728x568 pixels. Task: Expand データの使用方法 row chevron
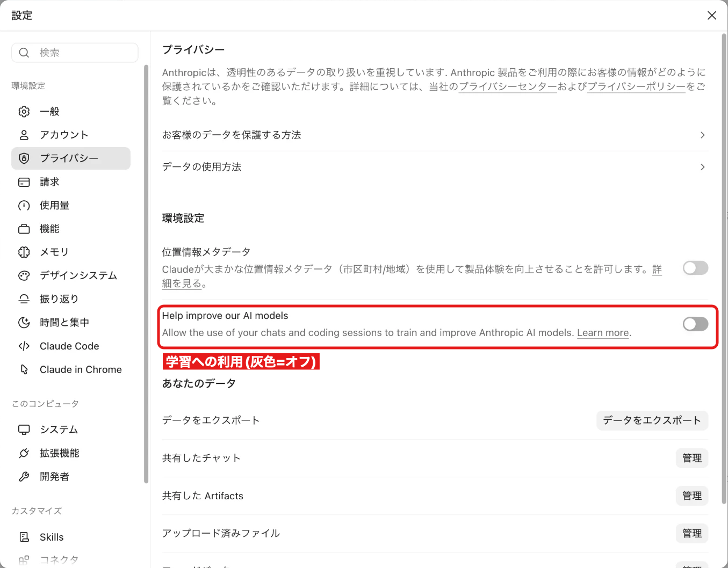[703, 167]
